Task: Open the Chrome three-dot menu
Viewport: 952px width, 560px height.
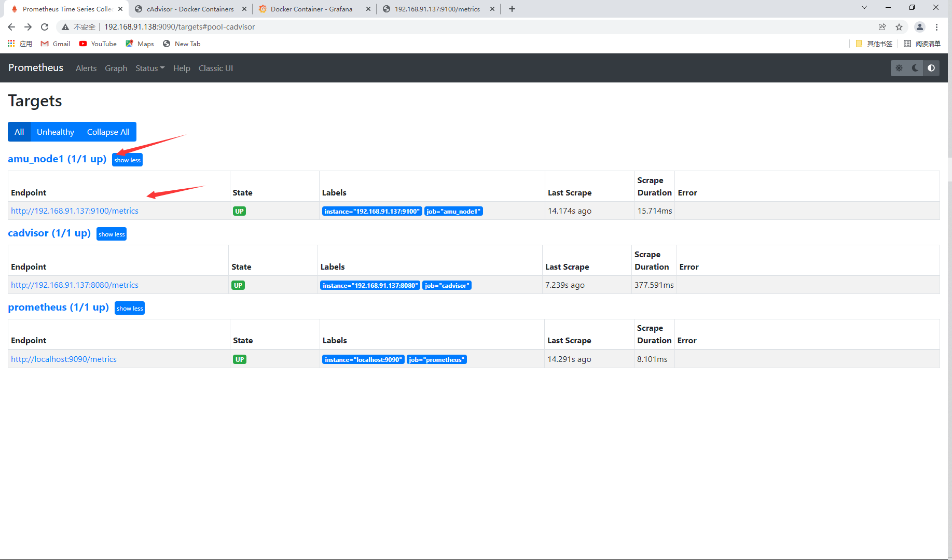Action: 936,27
